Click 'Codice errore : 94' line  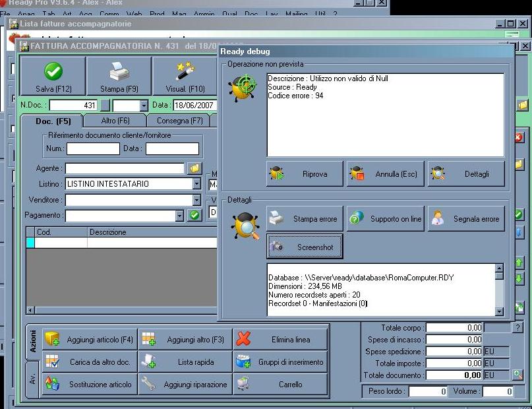pyautogui.click(x=295, y=96)
